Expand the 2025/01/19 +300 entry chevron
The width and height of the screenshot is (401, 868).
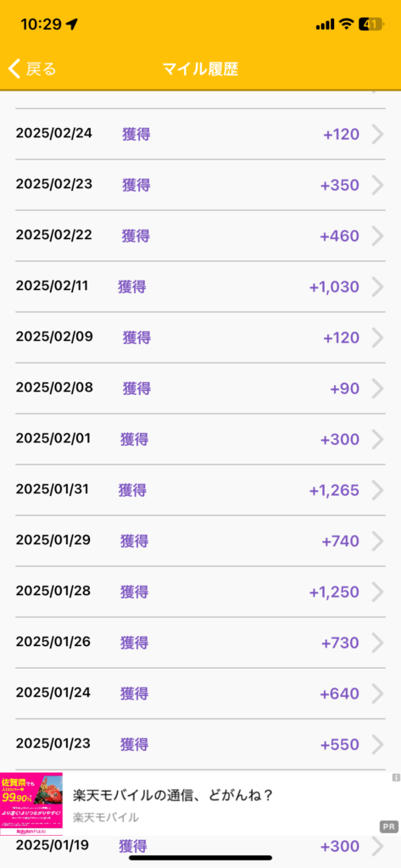[378, 847]
